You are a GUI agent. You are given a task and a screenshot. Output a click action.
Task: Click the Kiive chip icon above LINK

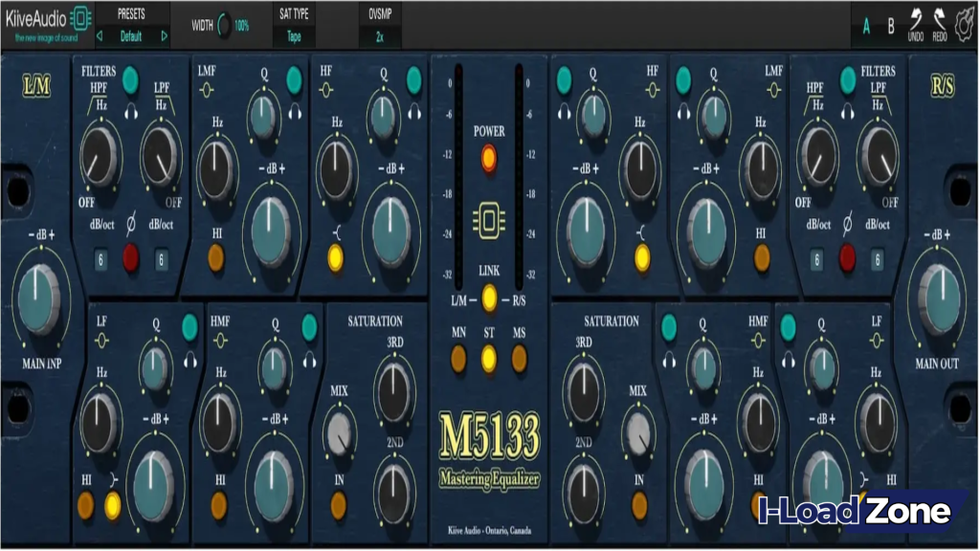coord(488,220)
